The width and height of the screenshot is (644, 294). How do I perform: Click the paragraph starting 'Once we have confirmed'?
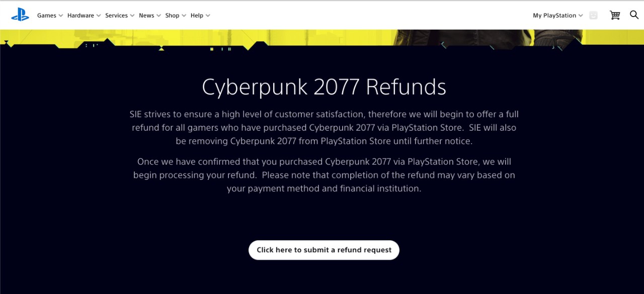click(324, 175)
